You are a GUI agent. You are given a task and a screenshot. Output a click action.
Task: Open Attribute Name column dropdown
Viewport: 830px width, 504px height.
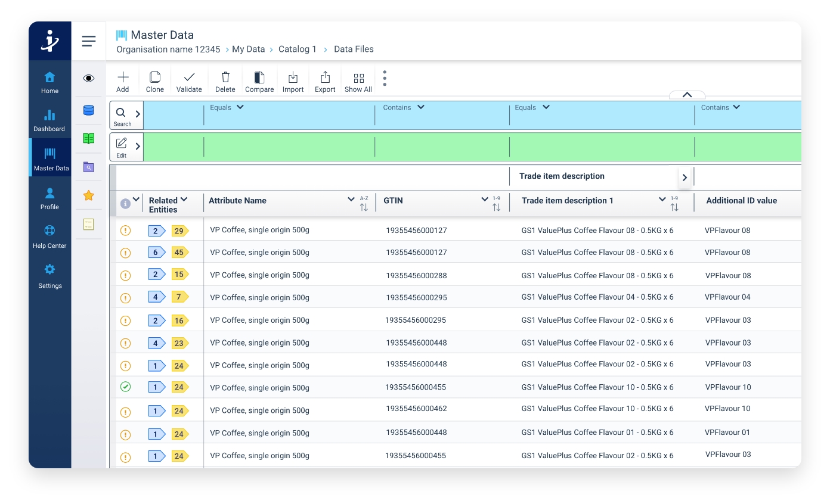351,200
